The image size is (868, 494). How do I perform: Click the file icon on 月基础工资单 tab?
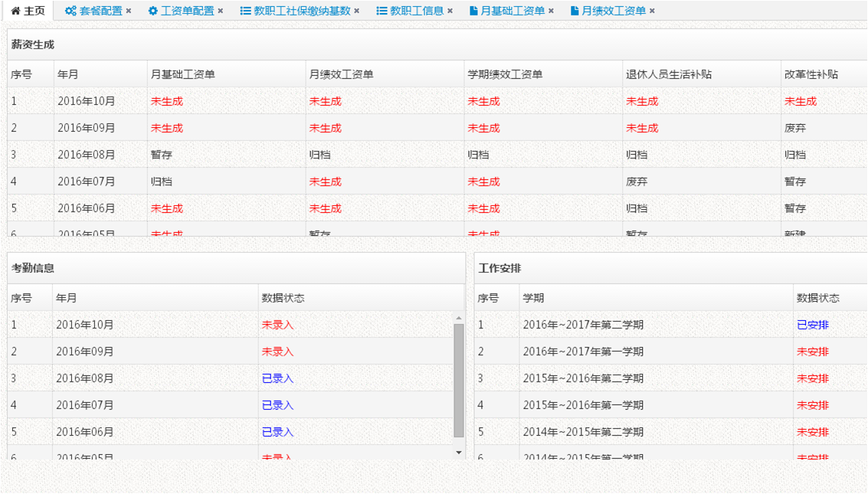(474, 11)
